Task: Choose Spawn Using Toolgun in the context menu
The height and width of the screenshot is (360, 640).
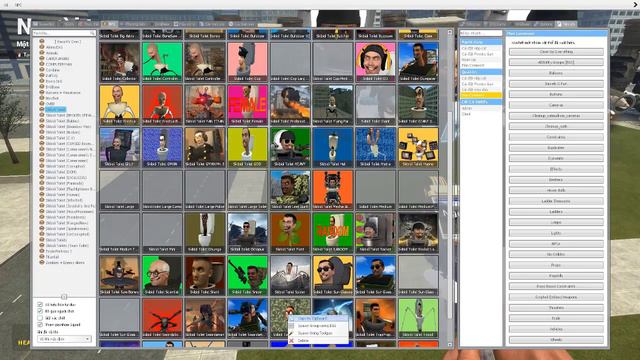Action: [318, 333]
